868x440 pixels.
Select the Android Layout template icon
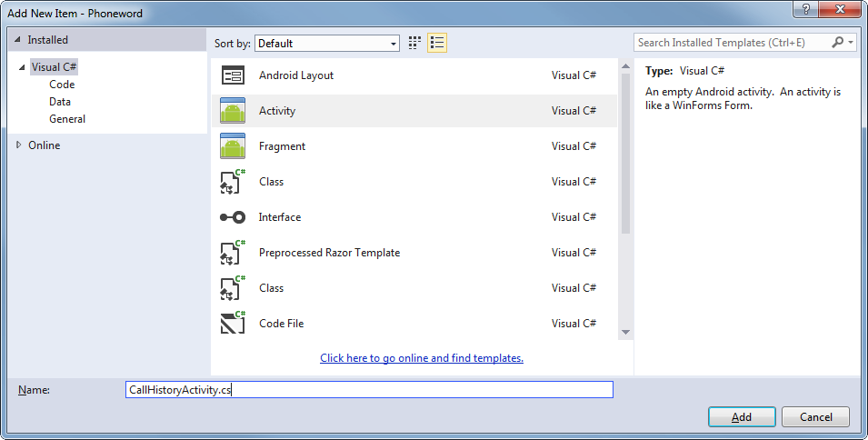(x=233, y=75)
